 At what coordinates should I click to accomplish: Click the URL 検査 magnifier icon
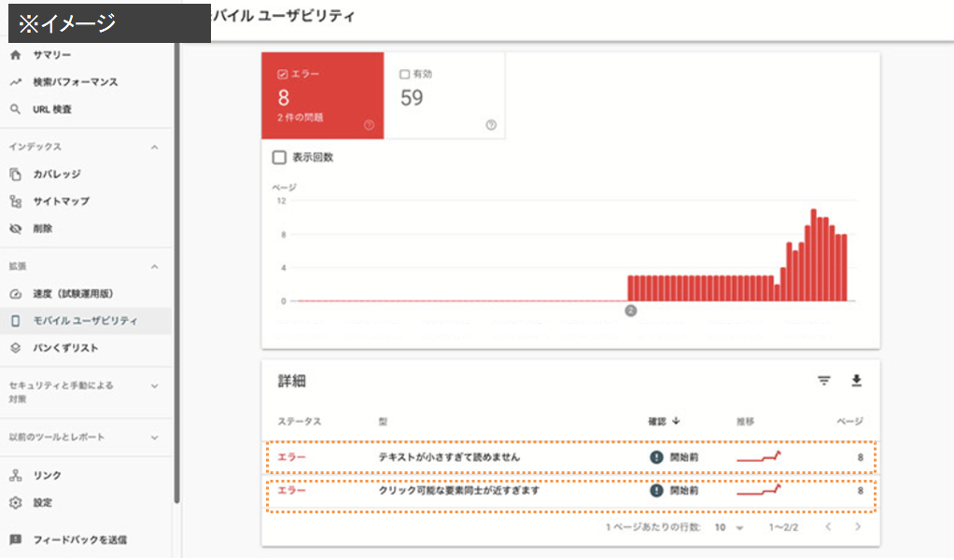[x=16, y=109]
